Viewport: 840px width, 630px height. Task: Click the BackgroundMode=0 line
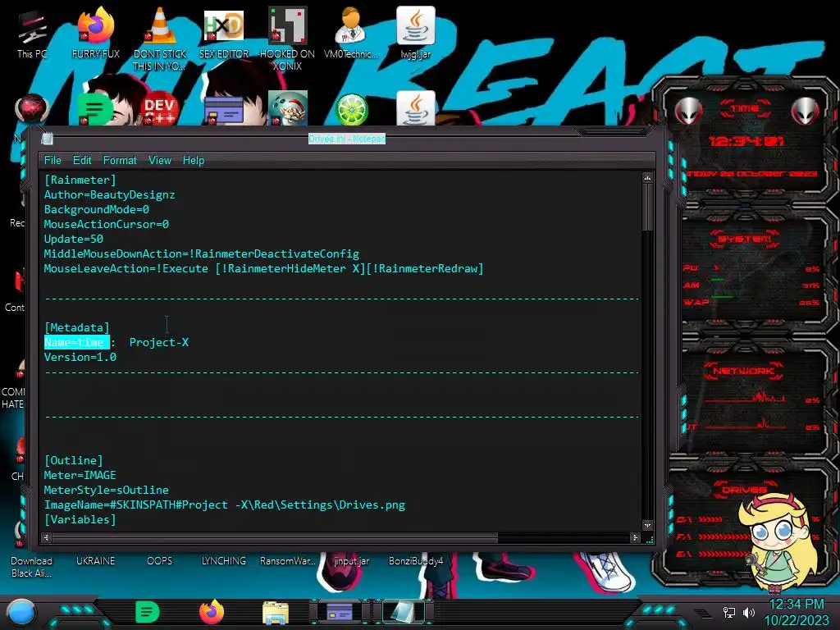[x=97, y=209]
